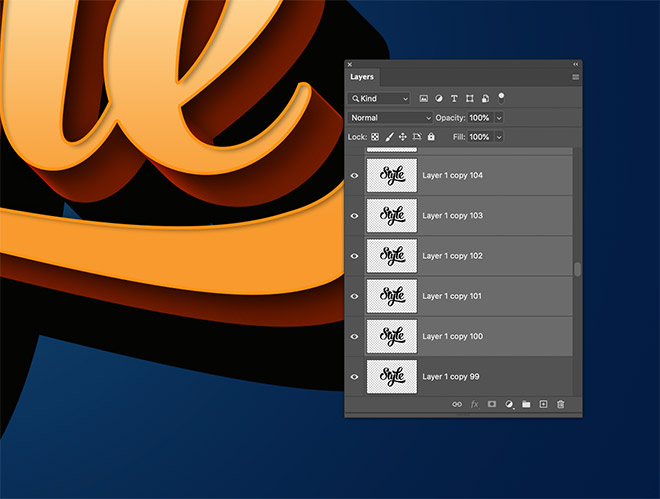Select Layer 1 copy 102 by name
The height and width of the screenshot is (499, 660).
[x=452, y=256]
